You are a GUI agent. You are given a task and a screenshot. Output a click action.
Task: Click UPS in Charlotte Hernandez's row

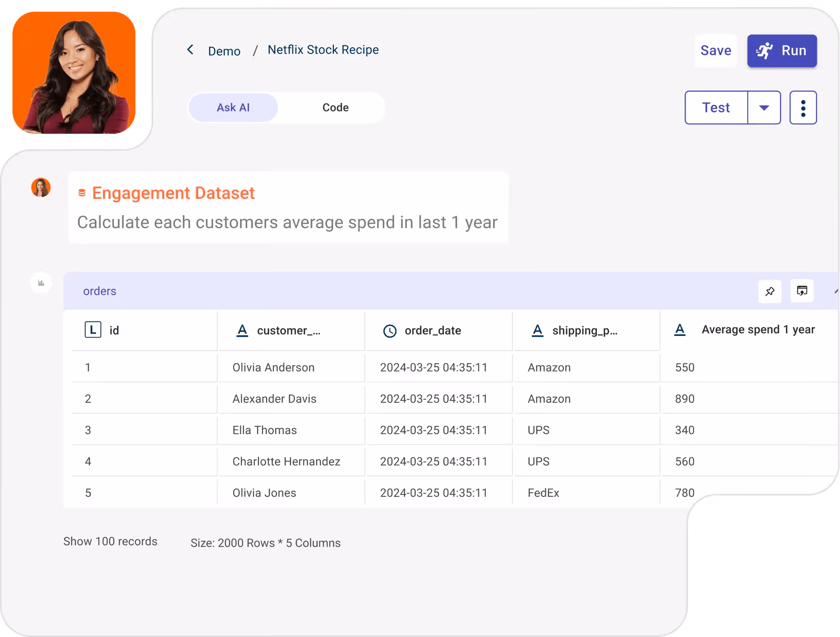tap(539, 462)
